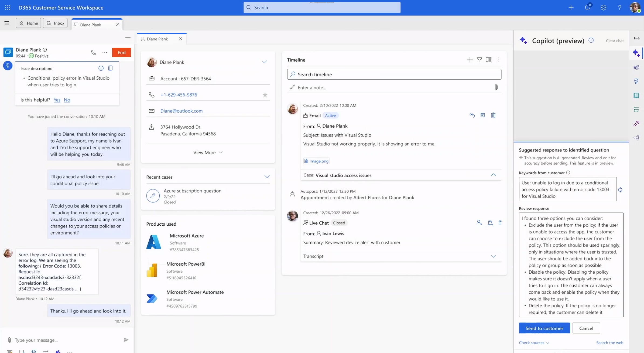
Task: Toggle the Closed status on Live Chat entry
Action: click(x=339, y=223)
